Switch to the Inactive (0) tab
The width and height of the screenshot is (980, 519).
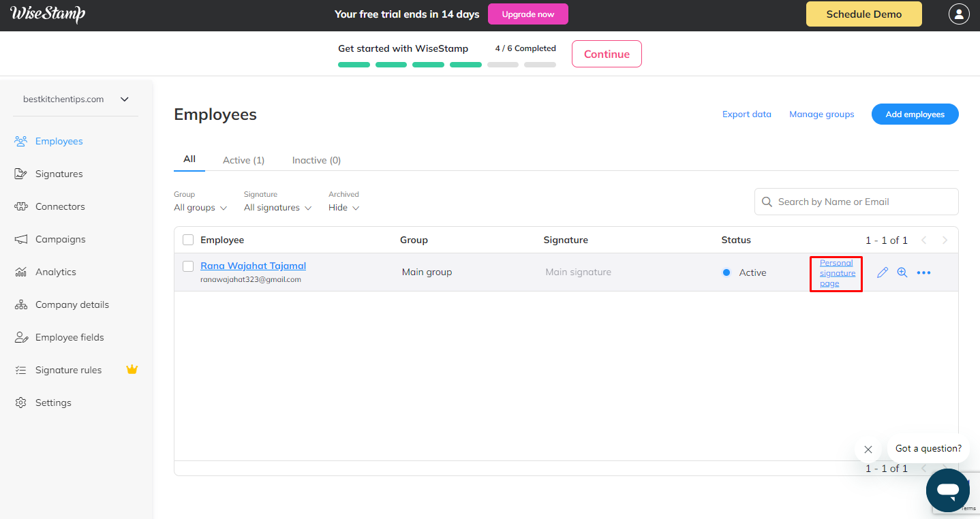point(316,160)
